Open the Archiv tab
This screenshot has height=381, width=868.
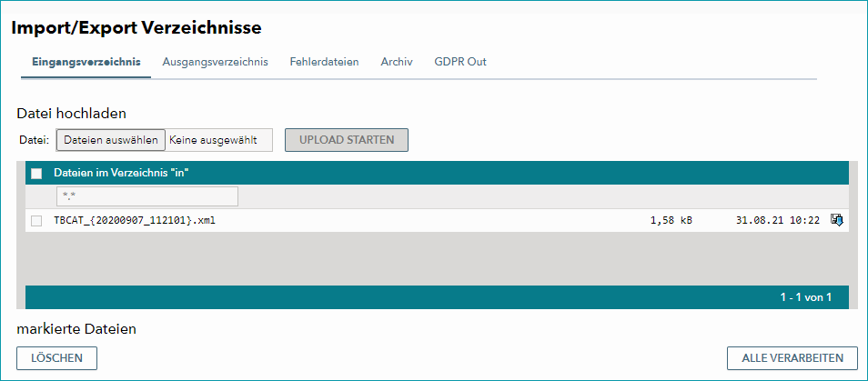pos(397,62)
